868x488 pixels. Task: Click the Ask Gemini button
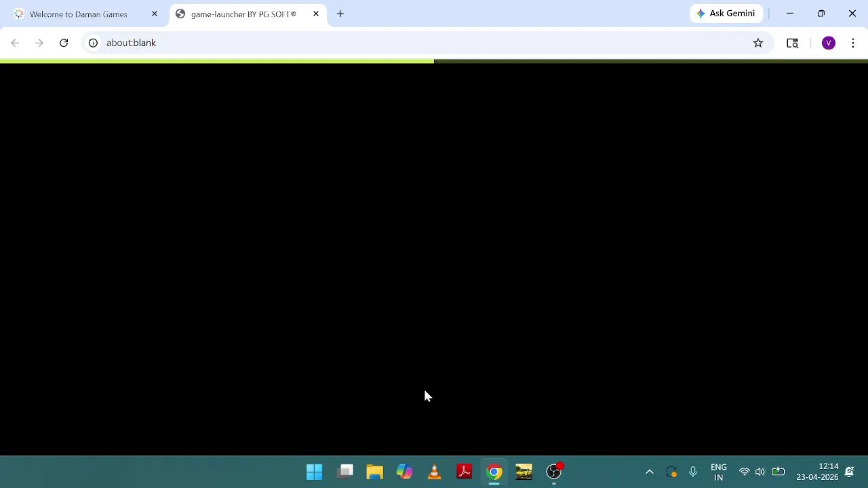tap(726, 14)
